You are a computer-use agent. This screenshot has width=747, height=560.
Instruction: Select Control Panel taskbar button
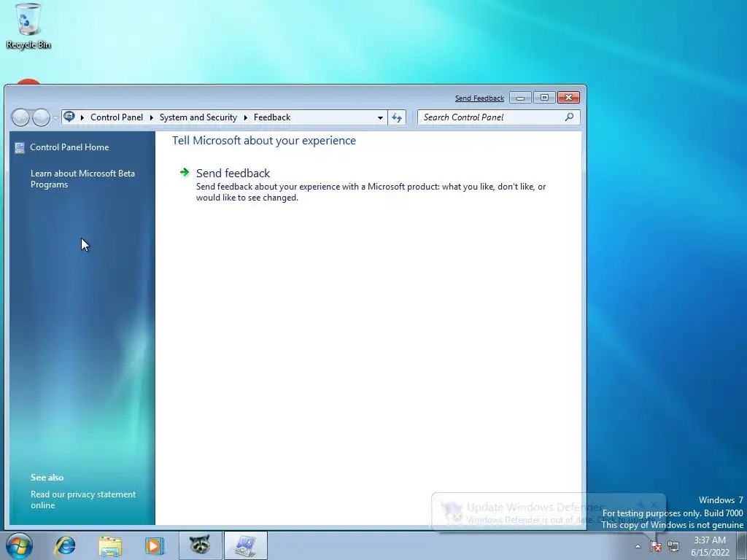[x=245, y=545]
